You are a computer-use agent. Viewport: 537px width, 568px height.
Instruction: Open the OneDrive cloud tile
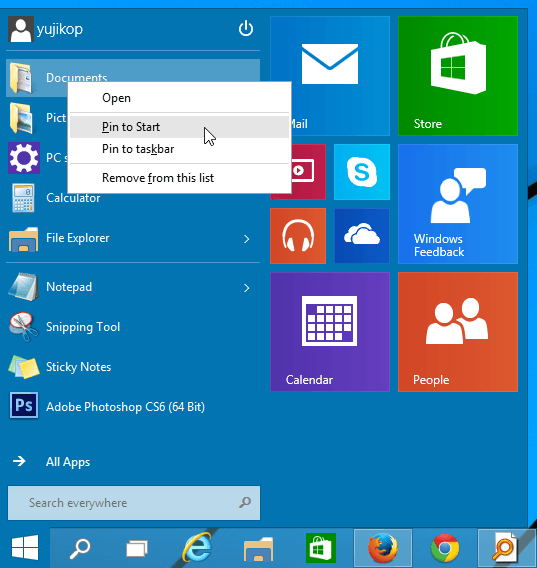tap(362, 236)
